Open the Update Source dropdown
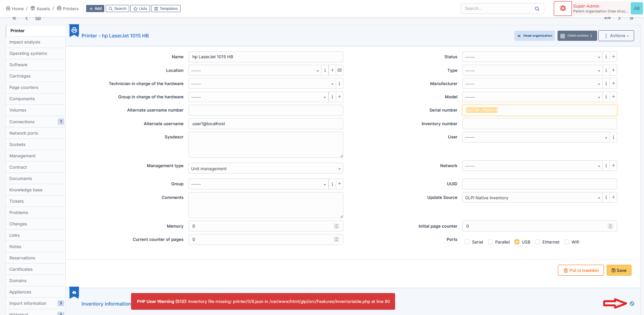644x315 pixels. [532, 197]
